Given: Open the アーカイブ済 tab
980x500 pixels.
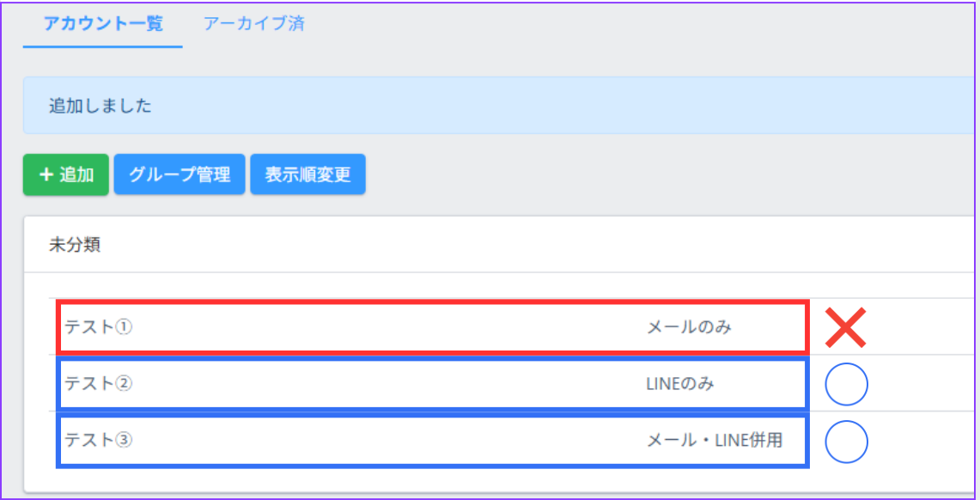Looking at the screenshot, I should pyautogui.click(x=253, y=23).
